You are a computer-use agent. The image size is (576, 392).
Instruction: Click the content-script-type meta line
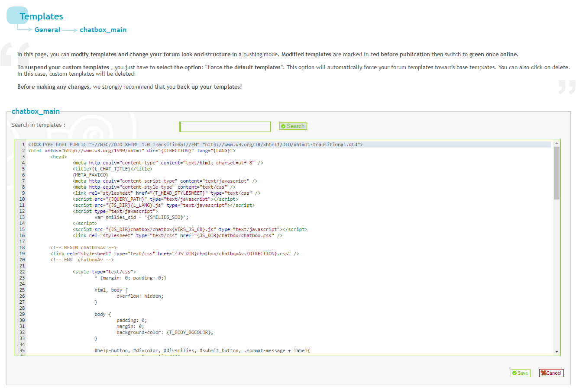point(165,181)
